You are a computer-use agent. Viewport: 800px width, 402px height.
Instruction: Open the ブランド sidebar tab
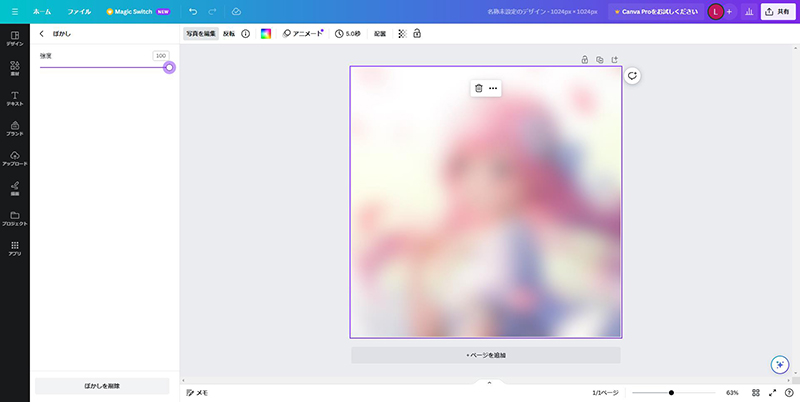point(15,129)
